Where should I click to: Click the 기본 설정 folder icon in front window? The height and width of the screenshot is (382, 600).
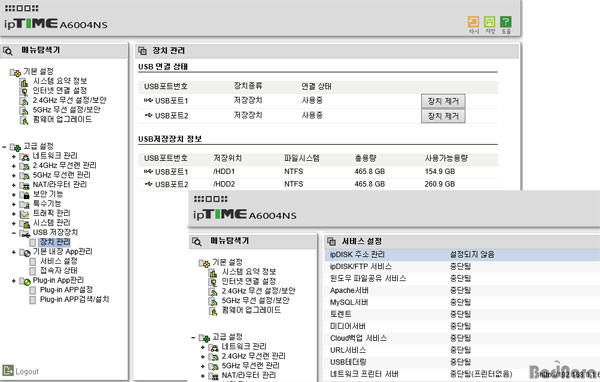point(204,263)
